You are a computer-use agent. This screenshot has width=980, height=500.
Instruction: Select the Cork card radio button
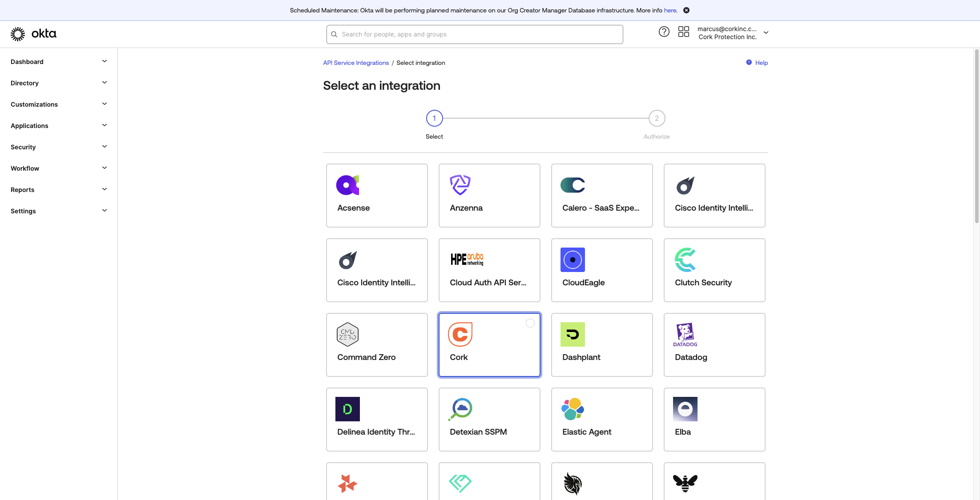pyautogui.click(x=530, y=323)
